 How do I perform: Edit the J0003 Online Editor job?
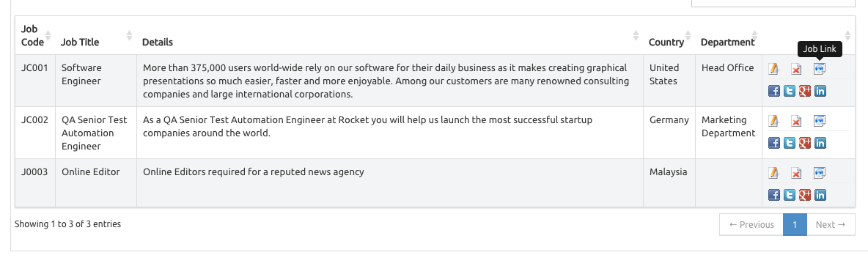click(x=774, y=173)
